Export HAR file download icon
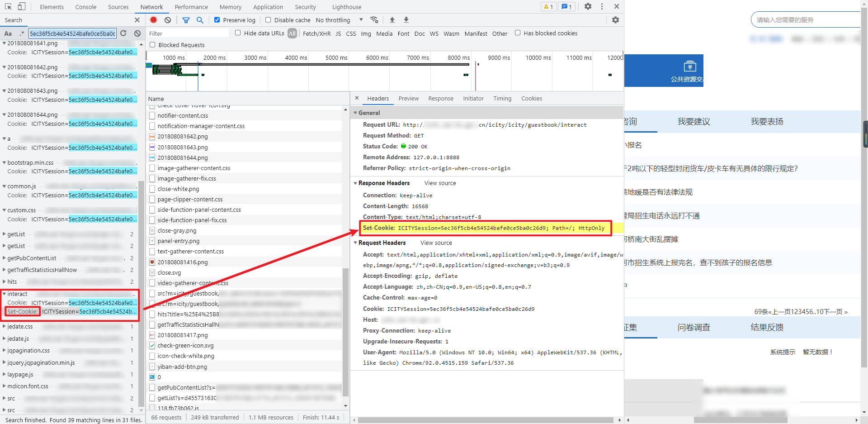868x424 pixels. click(x=406, y=20)
